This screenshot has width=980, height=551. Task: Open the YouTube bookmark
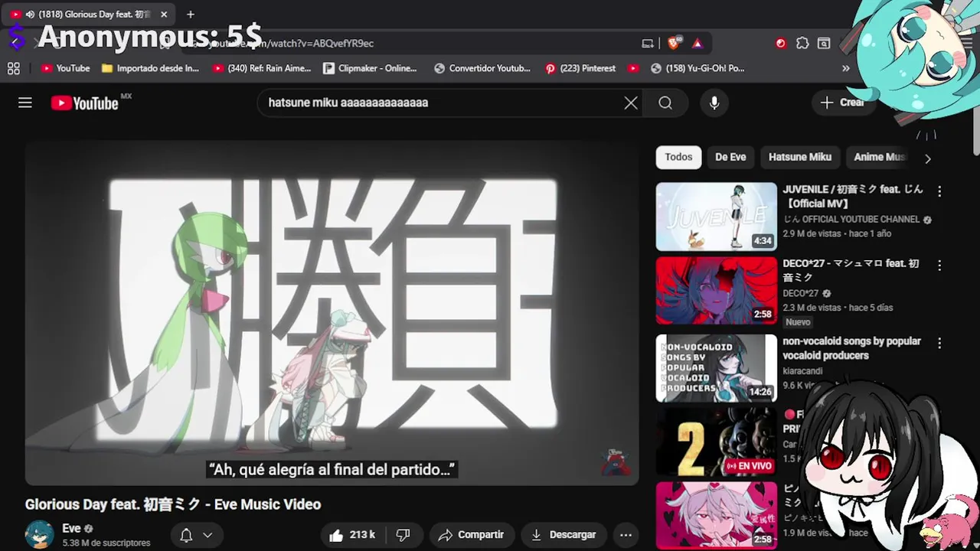click(x=66, y=68)
